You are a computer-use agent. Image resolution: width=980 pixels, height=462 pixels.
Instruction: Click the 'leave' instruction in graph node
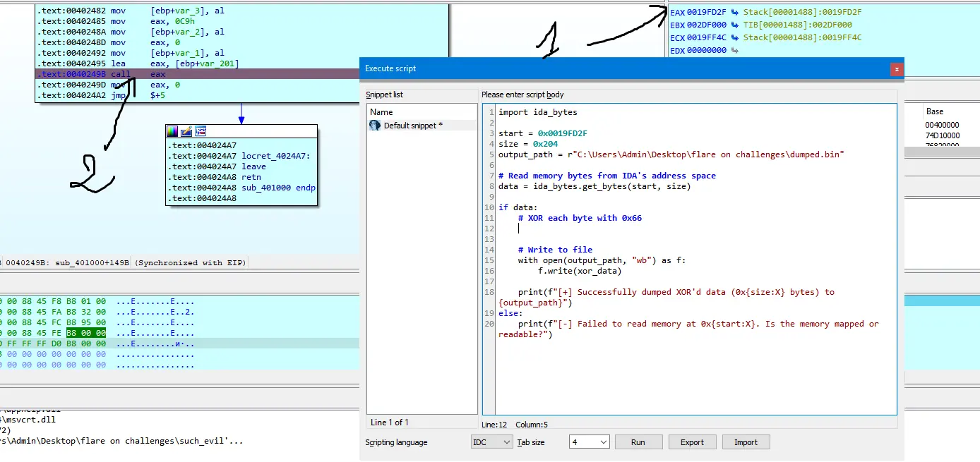254,166
